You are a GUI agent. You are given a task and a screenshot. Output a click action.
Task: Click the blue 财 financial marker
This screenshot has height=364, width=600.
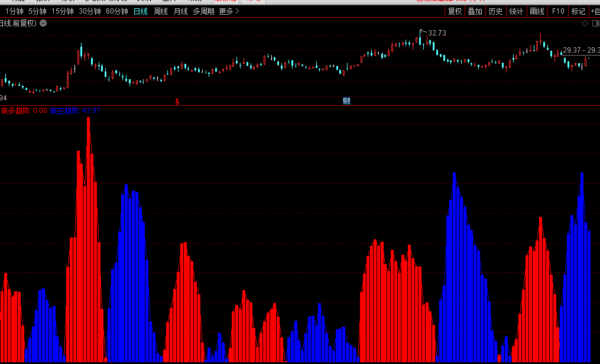pyautogui.click(x=346, y=101)
